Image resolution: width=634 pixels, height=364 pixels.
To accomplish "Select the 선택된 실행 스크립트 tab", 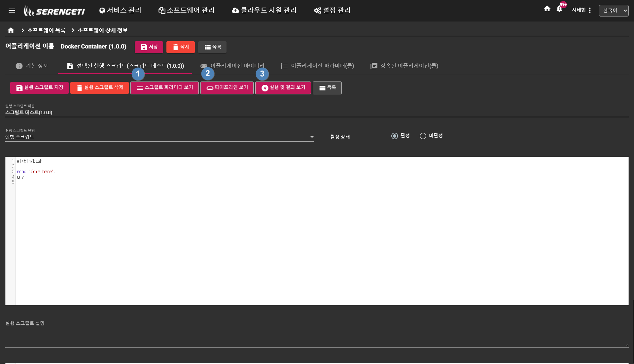I will click(125, 66).
